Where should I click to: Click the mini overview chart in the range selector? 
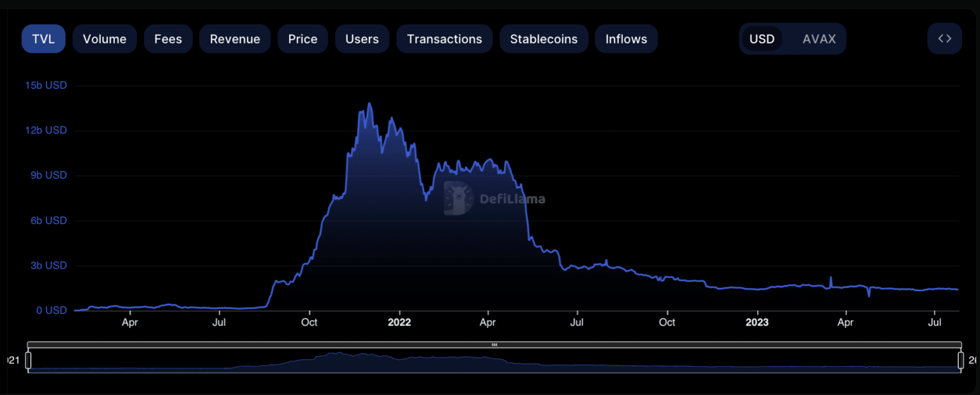494,361
